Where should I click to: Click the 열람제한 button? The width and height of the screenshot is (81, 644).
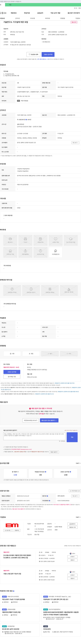[16, 530]
